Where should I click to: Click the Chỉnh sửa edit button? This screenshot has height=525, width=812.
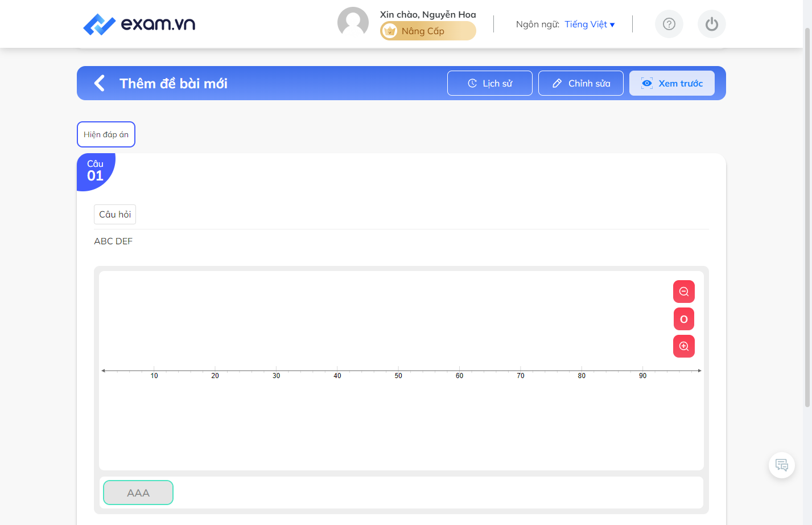(x=581, y=83)
